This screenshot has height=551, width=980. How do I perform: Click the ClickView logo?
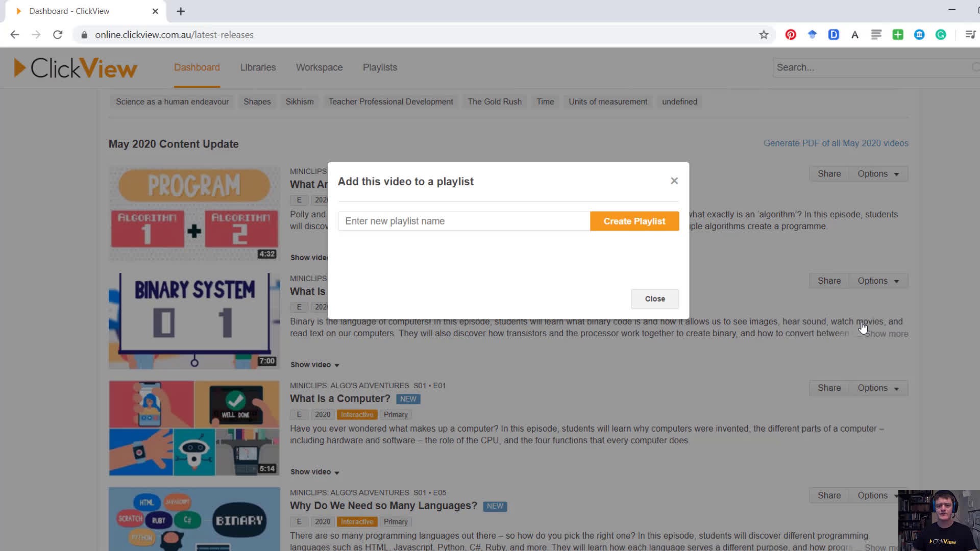click(76, 68)
